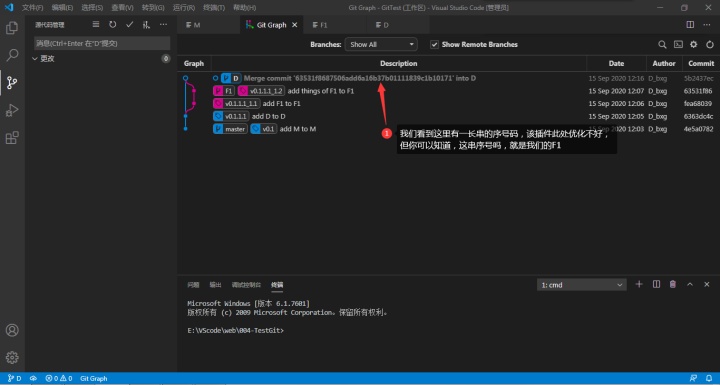Click Git Graph button in status bar
The height and width of the screenshot is (385, 720).
[x=94, y=378]
